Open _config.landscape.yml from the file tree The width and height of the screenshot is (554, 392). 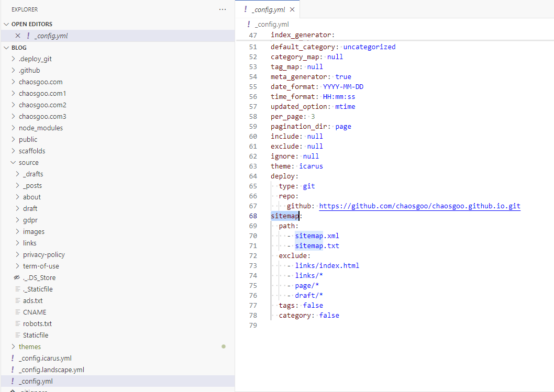point(51,370)
